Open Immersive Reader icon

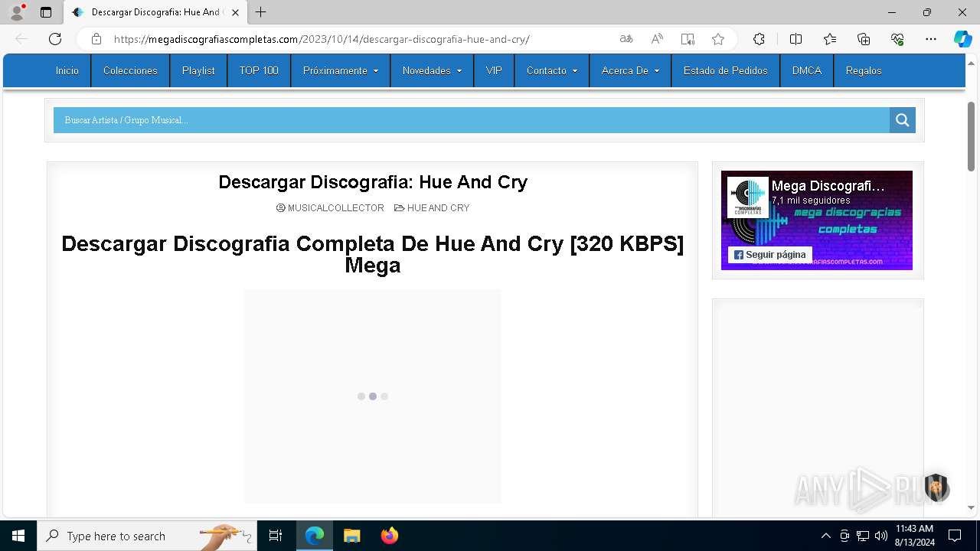[x=688, y=39]
